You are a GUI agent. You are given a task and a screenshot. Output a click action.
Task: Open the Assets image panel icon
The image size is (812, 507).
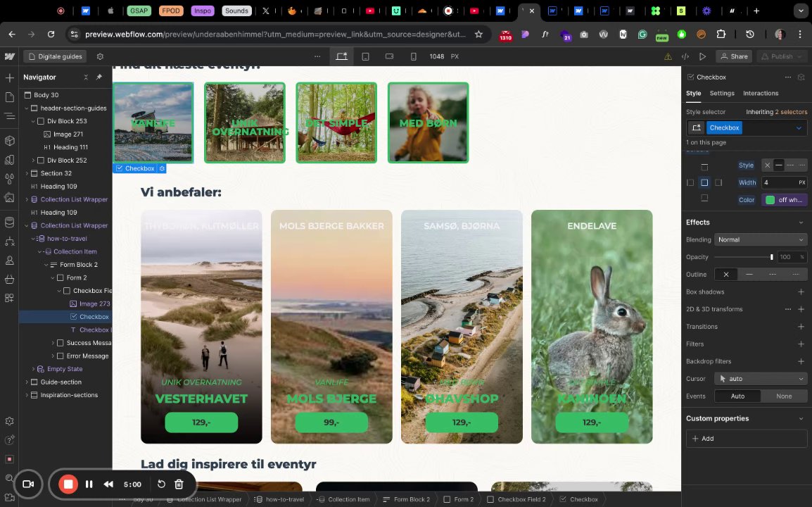click(x=9, y=197)
